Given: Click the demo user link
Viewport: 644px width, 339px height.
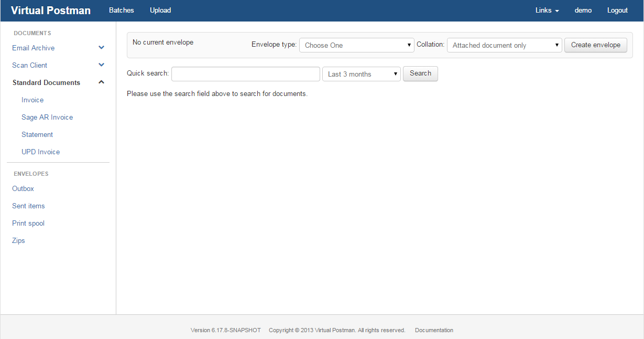Looking at the screenshot, I should coord(583,10).
